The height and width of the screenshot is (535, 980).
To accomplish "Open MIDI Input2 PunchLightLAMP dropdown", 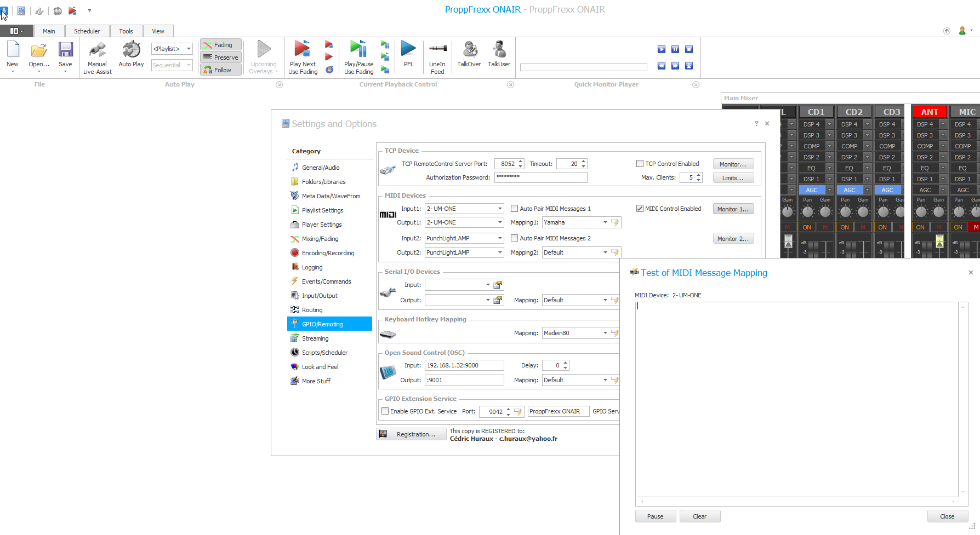I will pos(500,238).
